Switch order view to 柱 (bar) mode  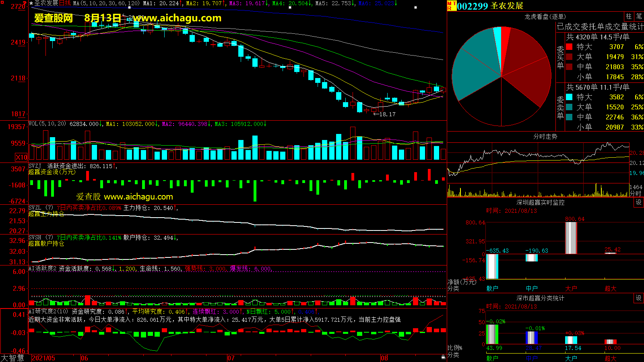tap(629, 16)
